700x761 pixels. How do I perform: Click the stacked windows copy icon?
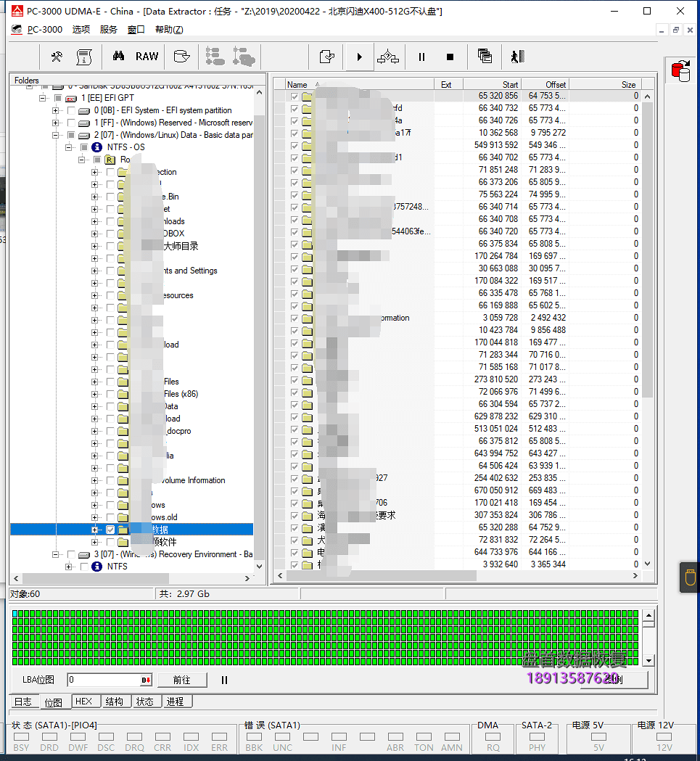tap(485, 57)
